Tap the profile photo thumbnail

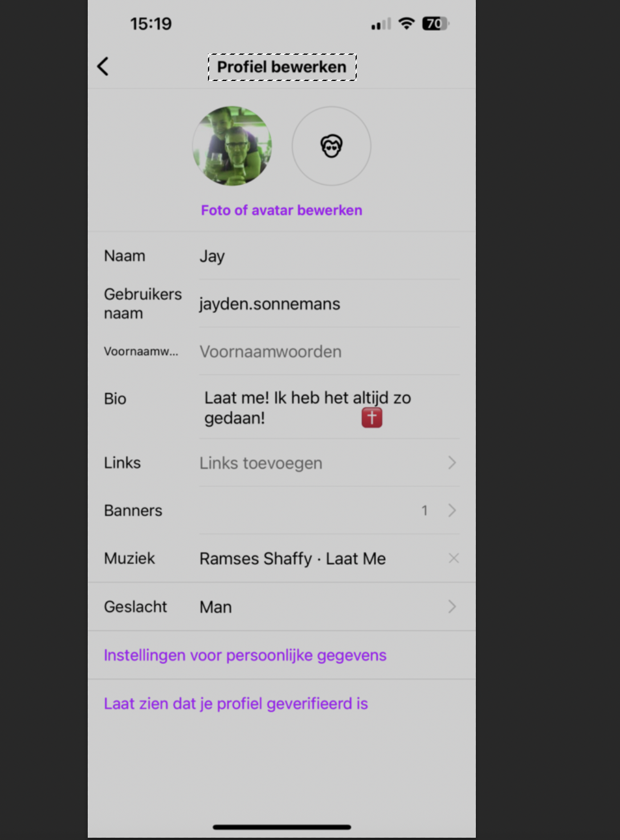(232, 146)
